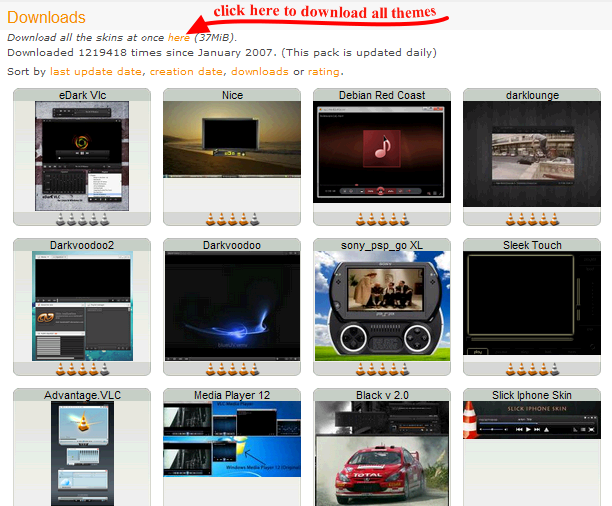
Task: Click Darkvoodoo2 cone rating icons
Action: [x=82, y=369]
